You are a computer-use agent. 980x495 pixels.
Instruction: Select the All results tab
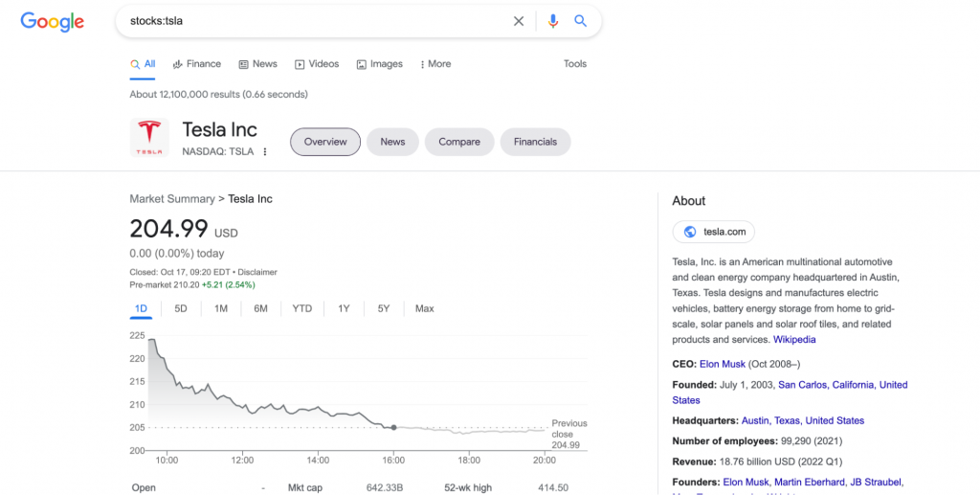[x=143, y=64]
